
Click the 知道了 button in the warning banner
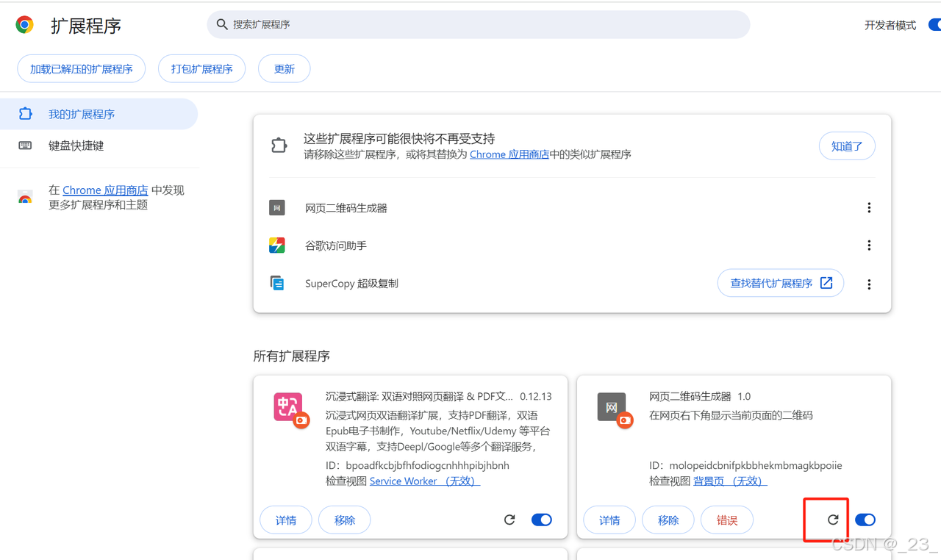pos(847,146)
